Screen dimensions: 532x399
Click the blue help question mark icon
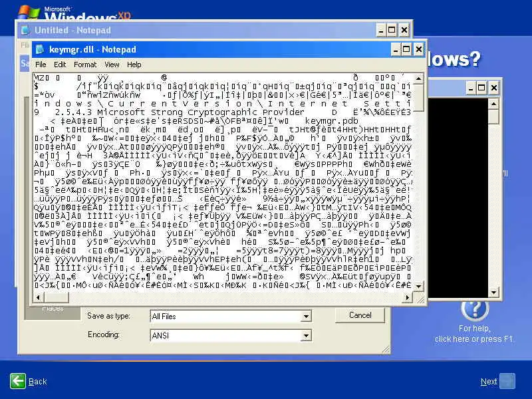[475, 309]
